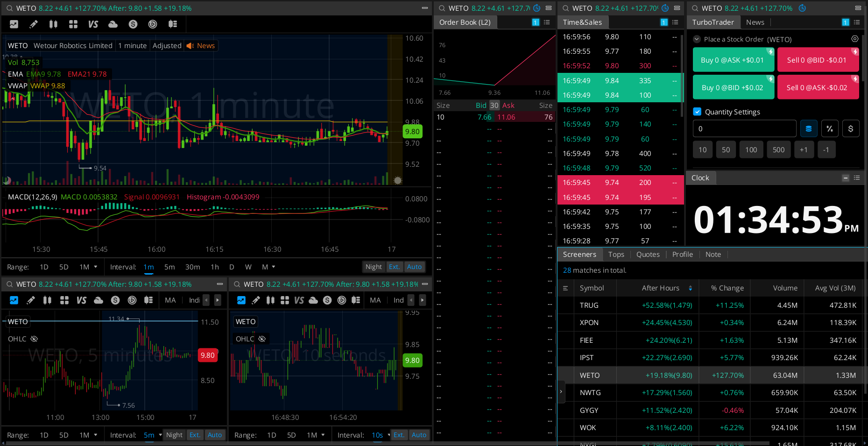Click the side panel icon in main chart toolbar

pyautogui.click(x=173, y=24)
